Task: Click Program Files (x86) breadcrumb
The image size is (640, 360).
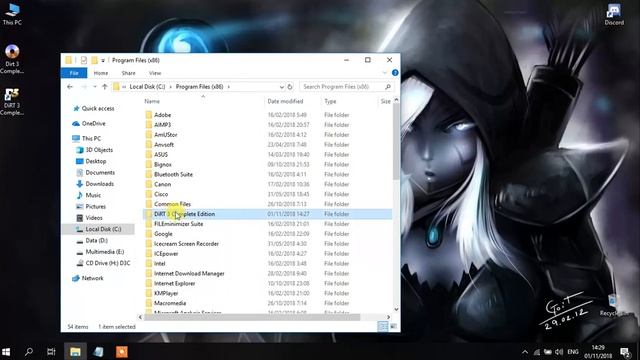Action: (200, 87)
